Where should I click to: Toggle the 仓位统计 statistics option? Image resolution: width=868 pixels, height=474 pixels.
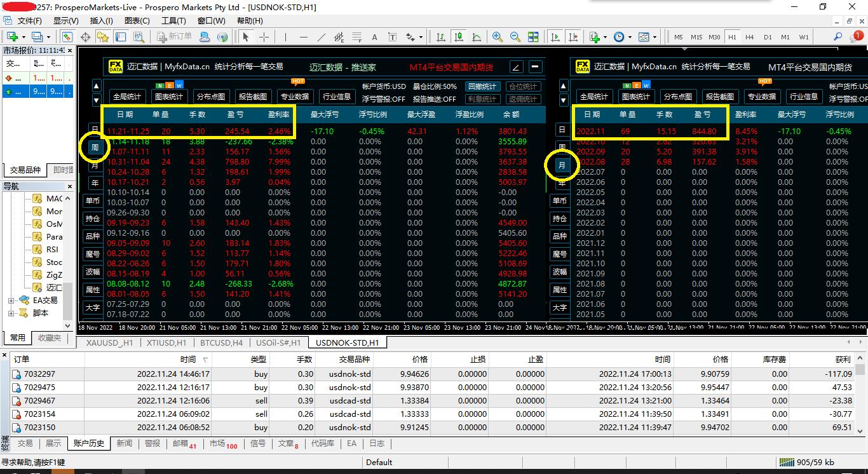click(523, 86)
